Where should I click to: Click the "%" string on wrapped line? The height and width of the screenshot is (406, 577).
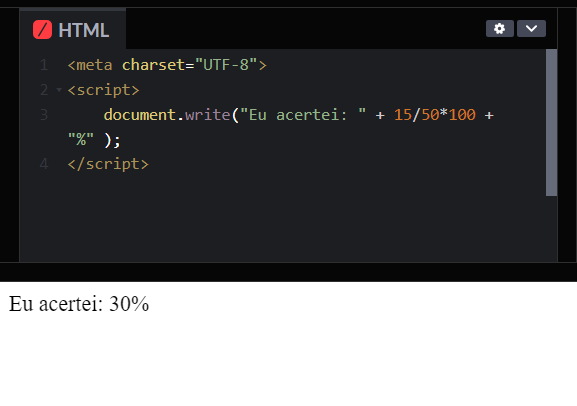tap(81, 140)
